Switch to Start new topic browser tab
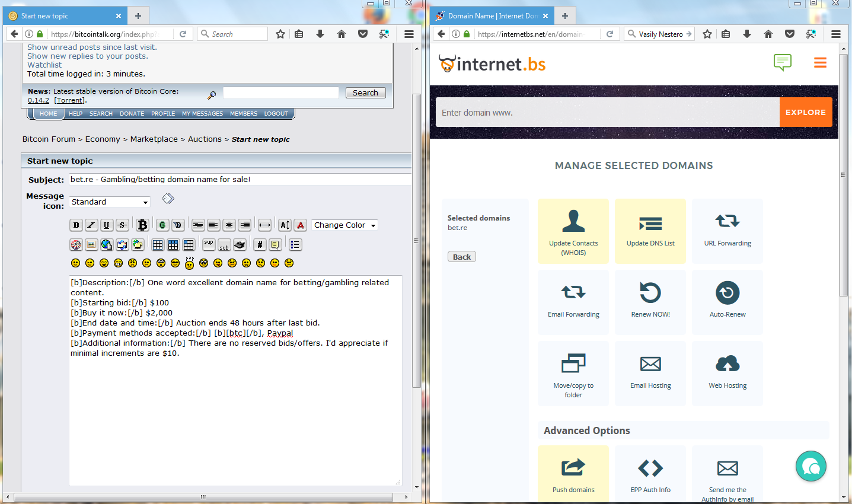Screen dimensions: 852x504 tap(65, 16)
